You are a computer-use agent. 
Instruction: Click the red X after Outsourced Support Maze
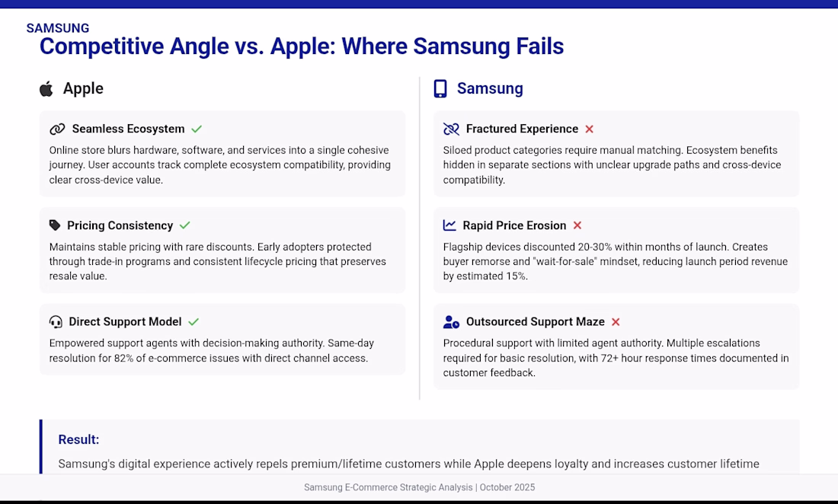click(616, 322)
